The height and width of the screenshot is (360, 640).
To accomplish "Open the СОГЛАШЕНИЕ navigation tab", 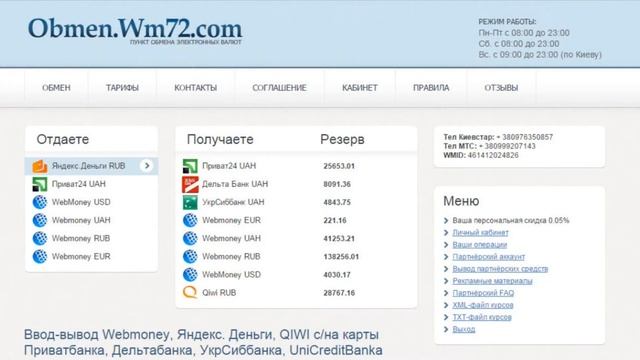I will tap(279, 88).
